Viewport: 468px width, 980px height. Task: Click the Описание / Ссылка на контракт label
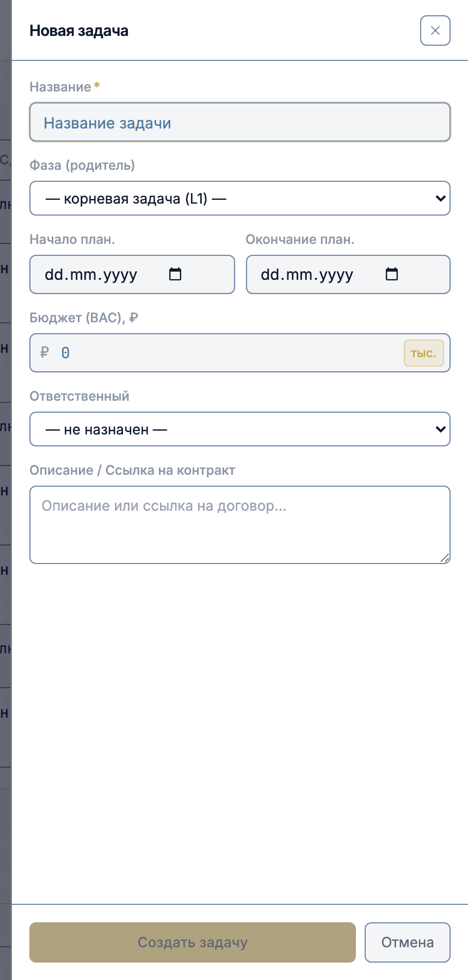[x=132, y=470]
